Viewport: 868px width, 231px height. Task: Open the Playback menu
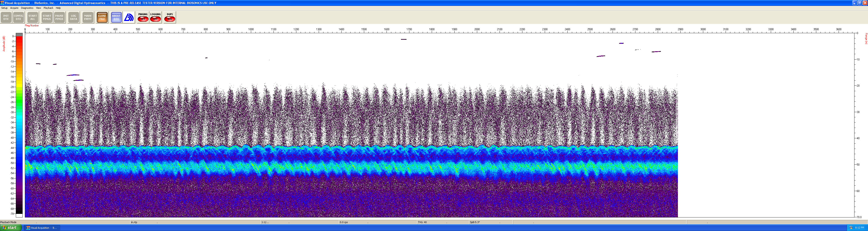click(48, 8)
